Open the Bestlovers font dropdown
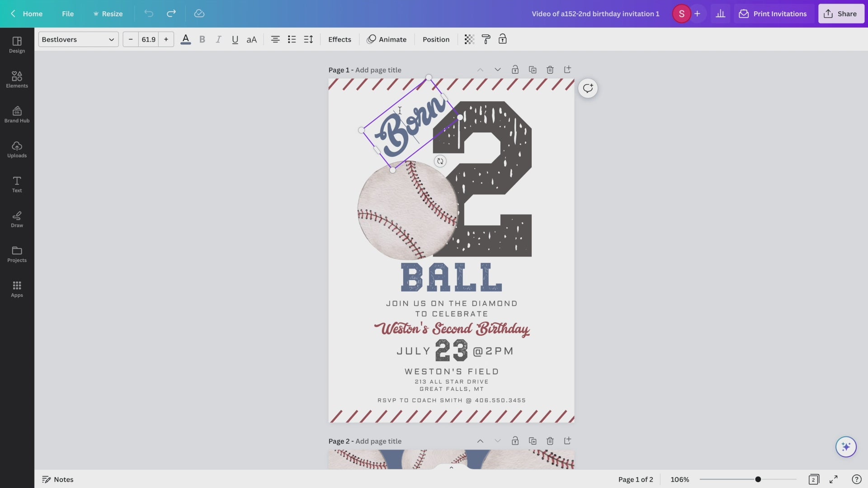 78,39
